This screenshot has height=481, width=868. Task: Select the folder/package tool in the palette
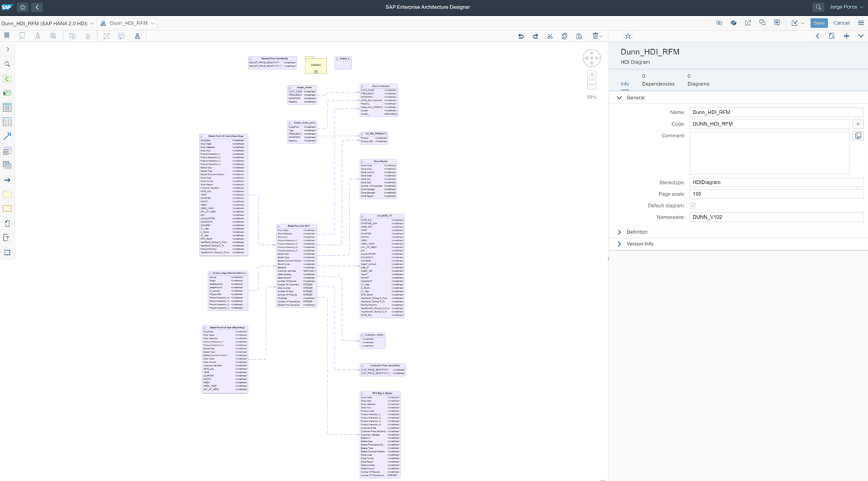click(x=8, y=193)
